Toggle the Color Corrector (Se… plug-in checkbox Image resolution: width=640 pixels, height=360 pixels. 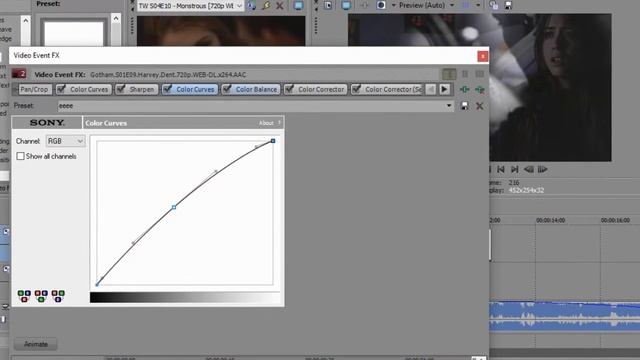(356, 89)
